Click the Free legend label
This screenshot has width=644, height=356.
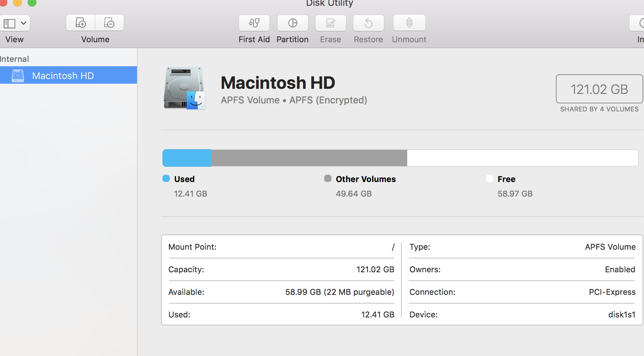[x=506, y=179]
